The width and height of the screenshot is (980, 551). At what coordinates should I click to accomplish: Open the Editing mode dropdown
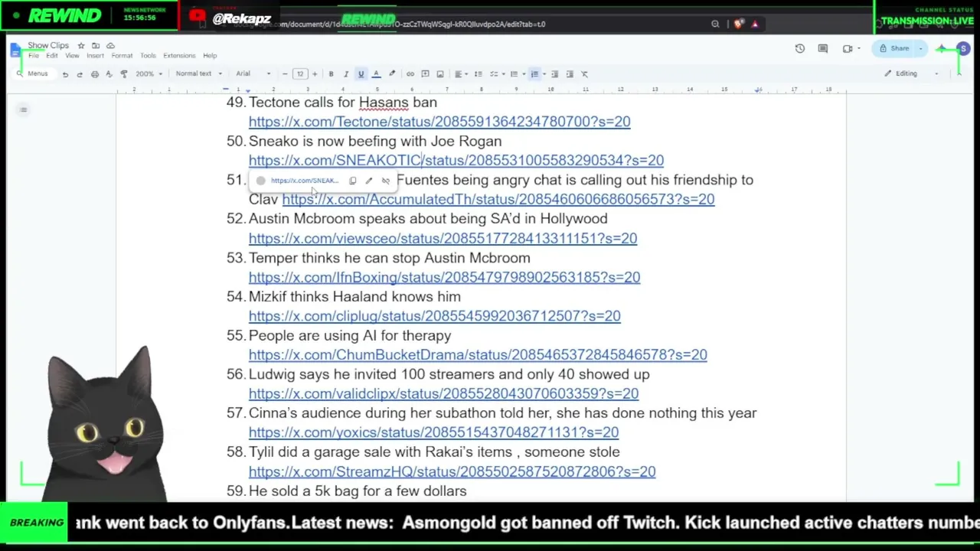point(911,74)
